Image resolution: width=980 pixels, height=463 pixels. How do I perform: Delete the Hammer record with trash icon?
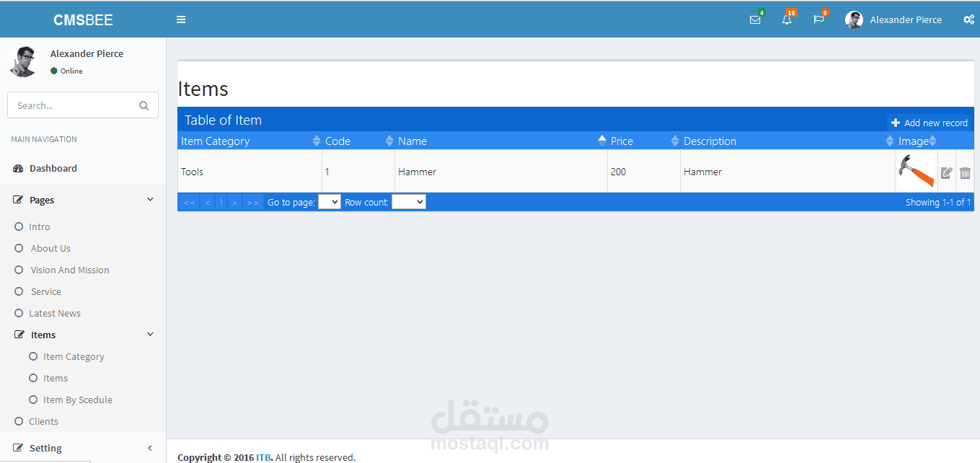[965, 172]
